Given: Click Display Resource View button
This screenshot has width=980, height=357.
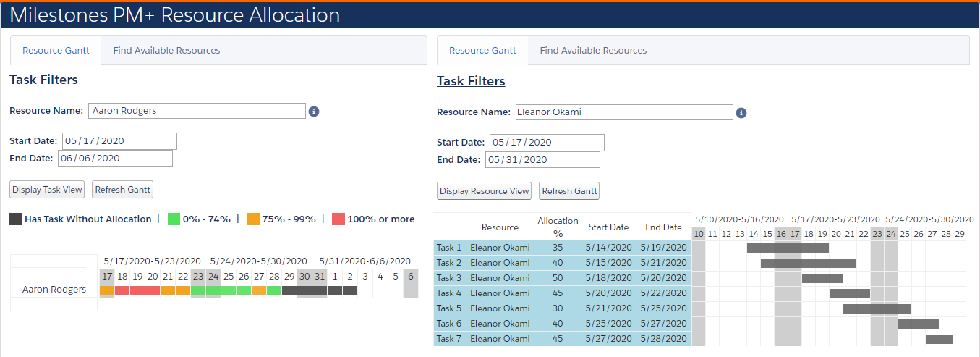Looking at the screenshot, I should point(485,191).
